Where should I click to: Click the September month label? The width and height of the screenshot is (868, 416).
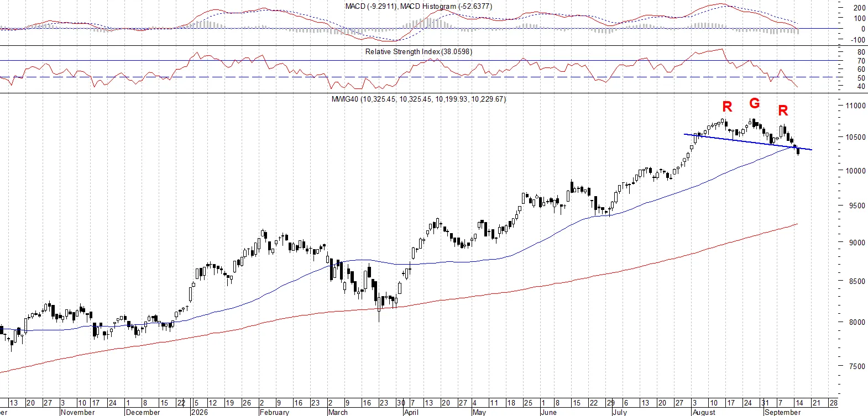pos(782,412)
